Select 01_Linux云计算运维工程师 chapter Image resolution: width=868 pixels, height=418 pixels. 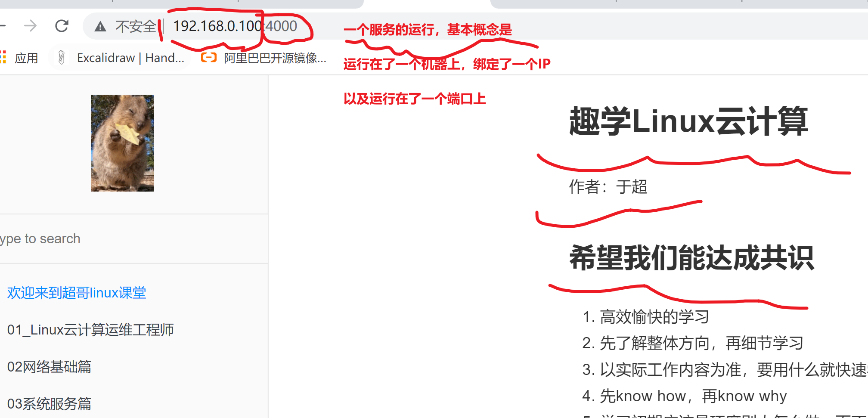[90, 330]
